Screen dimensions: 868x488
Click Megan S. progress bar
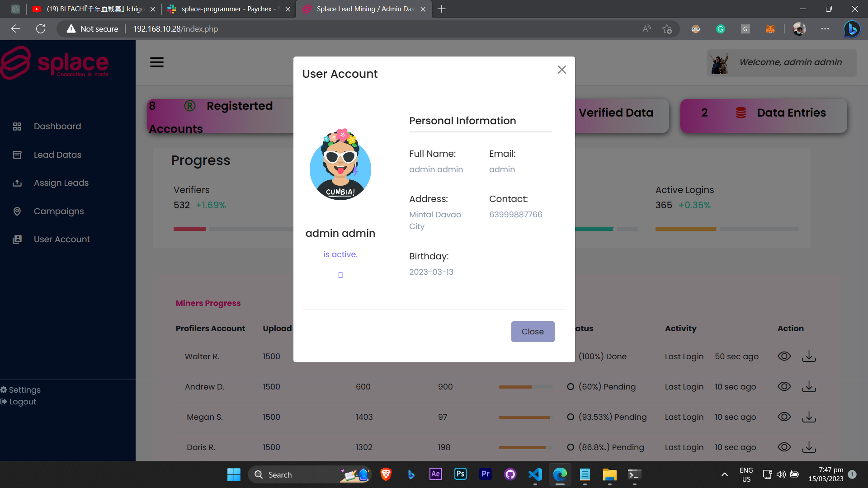point(525,417)
